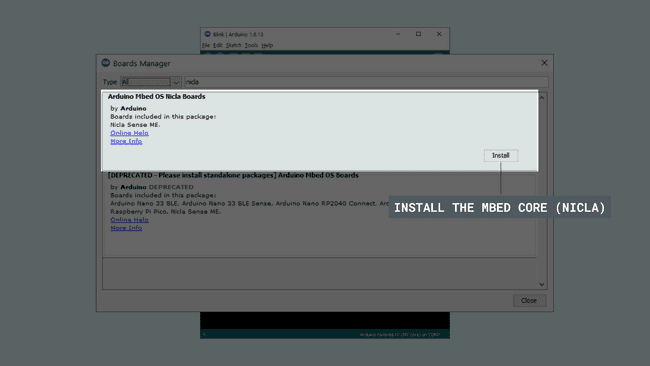Viewport: 650px width, 366px height.
Task: Open the Sketch menu
Action: [233, 45]
